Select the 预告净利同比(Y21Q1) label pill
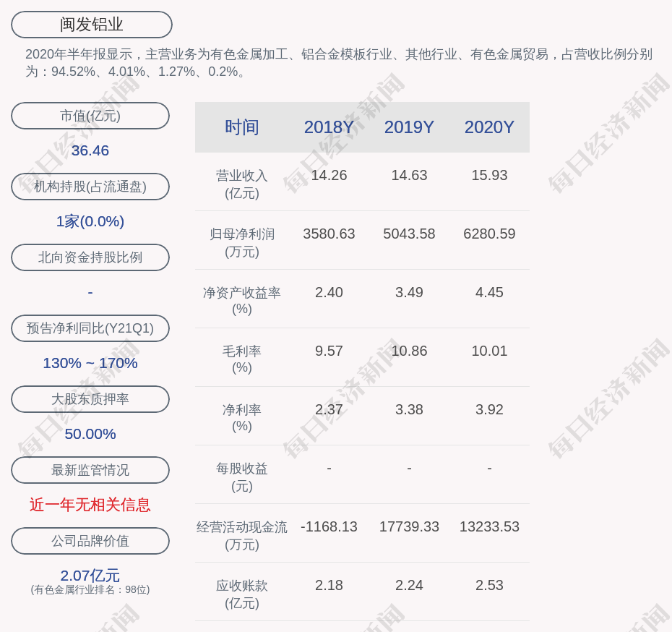This screenshot has width=672, height=632. coord(90,328)
